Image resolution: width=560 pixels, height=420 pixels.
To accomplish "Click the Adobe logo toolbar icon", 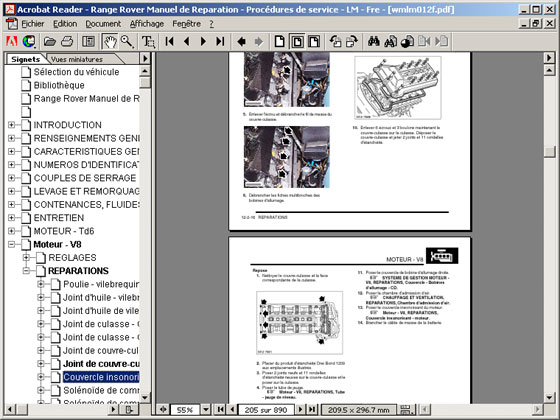I will [12, 42].
